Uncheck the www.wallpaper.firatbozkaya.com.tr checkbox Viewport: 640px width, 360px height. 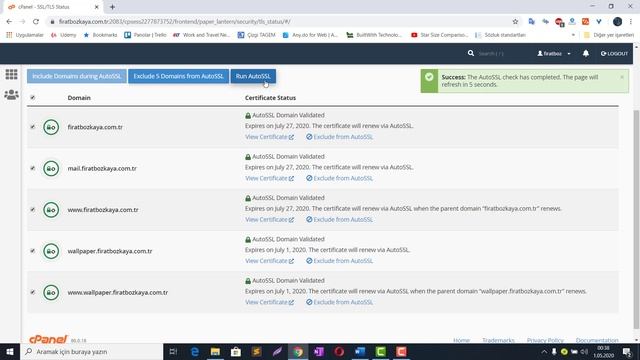point(33,292)
